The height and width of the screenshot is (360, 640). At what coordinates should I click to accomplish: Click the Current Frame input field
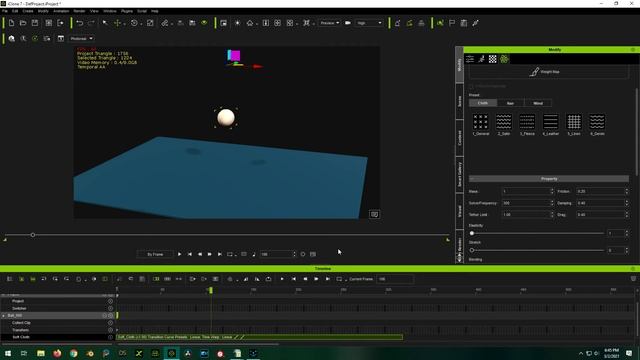pyautogui.click(x=395, y=279)
